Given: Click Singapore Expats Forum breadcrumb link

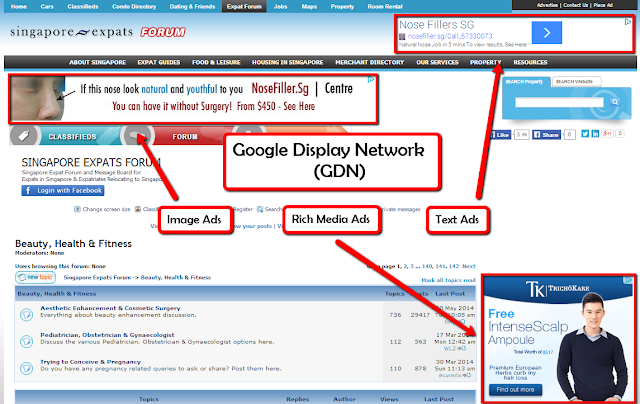Looking at the screenshot, I should (97, 277).
